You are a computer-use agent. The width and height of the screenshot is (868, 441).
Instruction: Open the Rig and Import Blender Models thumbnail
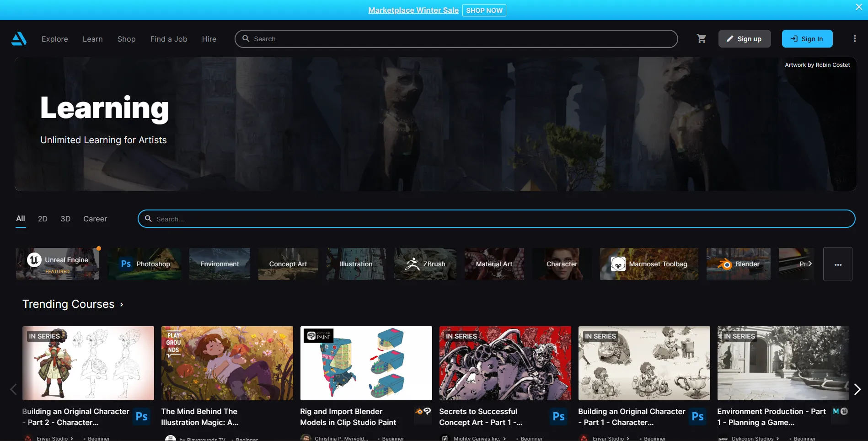pos(366,363)
